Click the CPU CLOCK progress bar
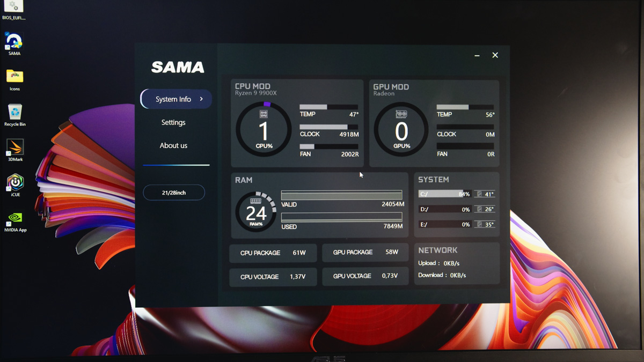Viewport: 644px width, 362px height. click(328, 127)
